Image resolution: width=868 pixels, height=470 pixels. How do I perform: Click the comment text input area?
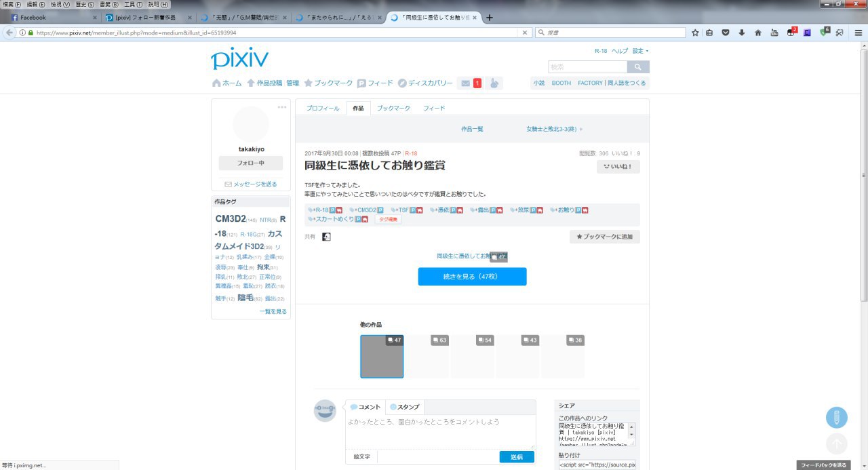point(439,431)
